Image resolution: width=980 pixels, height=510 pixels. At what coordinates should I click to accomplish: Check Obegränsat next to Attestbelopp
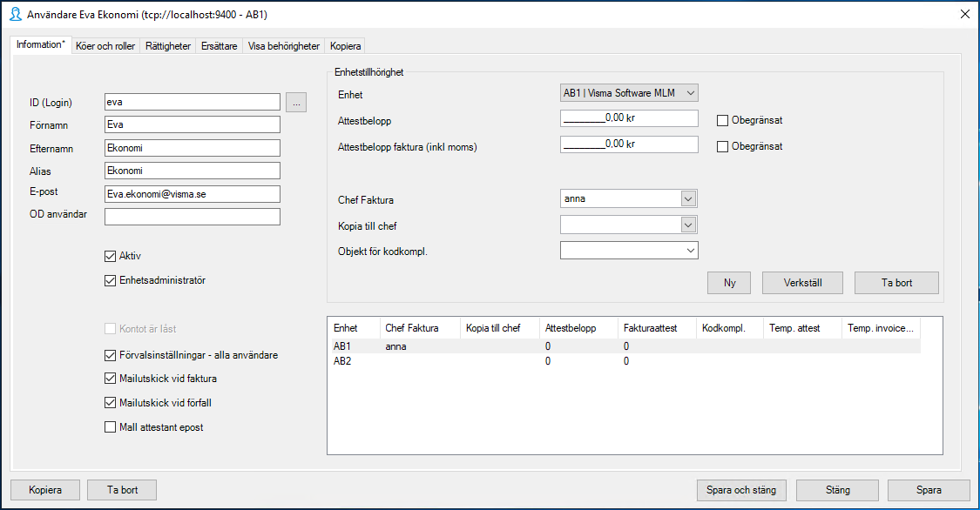pos(721,120)
